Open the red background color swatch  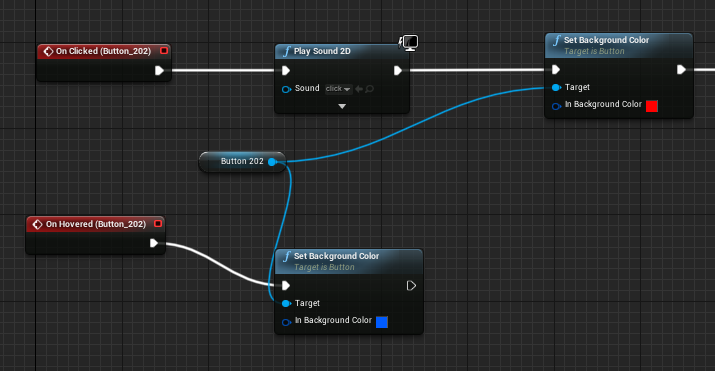[652, 106]
